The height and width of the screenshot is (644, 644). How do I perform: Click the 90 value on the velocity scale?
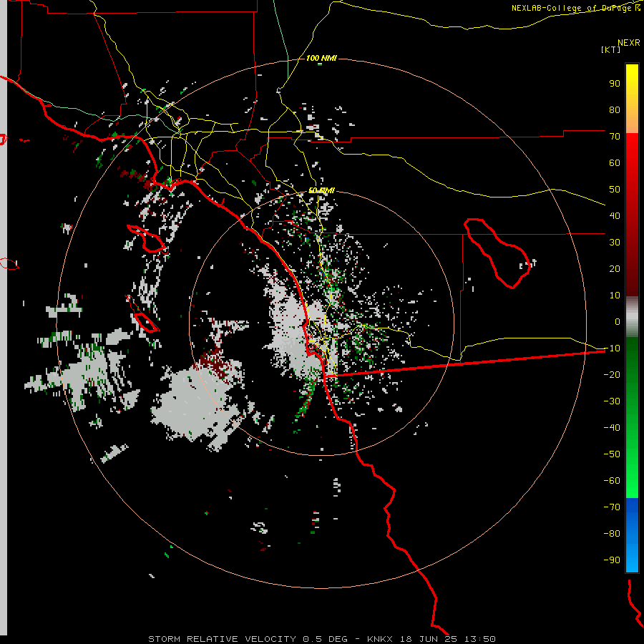615,84
